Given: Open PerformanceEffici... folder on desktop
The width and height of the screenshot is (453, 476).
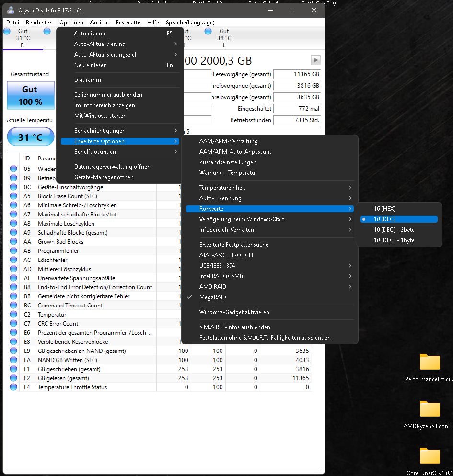Looking at the screenshot, I should tap(430, 362).
